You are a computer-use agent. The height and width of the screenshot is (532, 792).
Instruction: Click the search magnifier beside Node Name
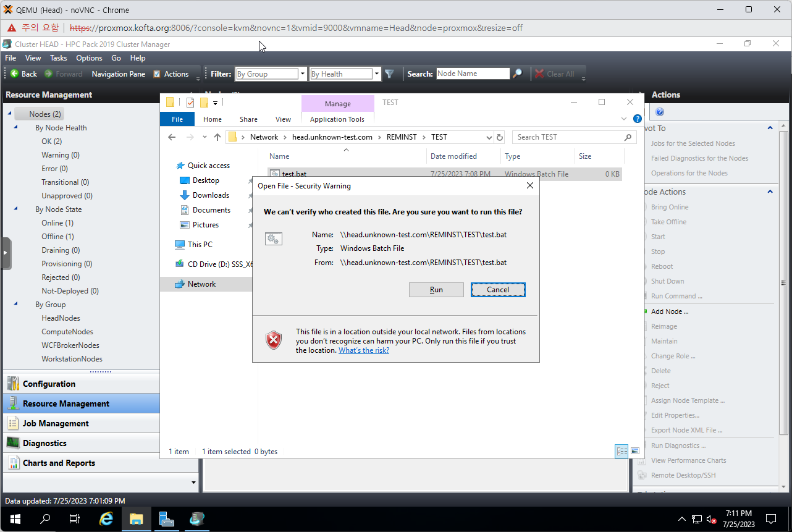click(x=518, y=74)
